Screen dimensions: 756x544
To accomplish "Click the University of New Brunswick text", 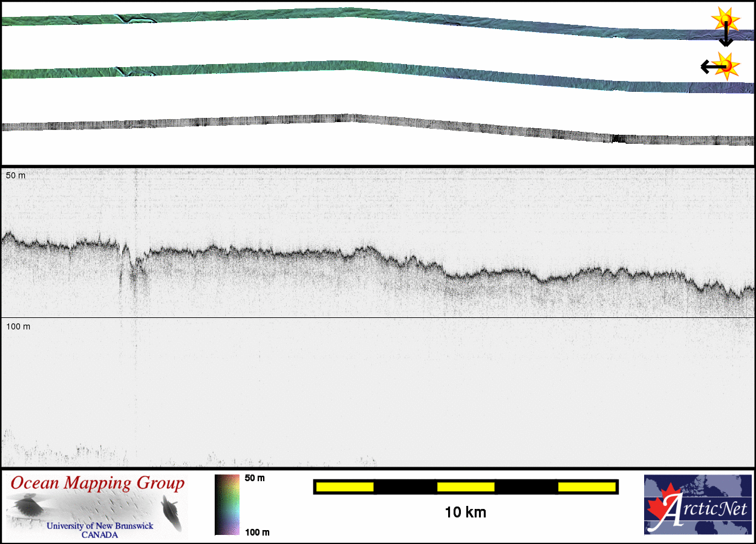I will 100,526.
